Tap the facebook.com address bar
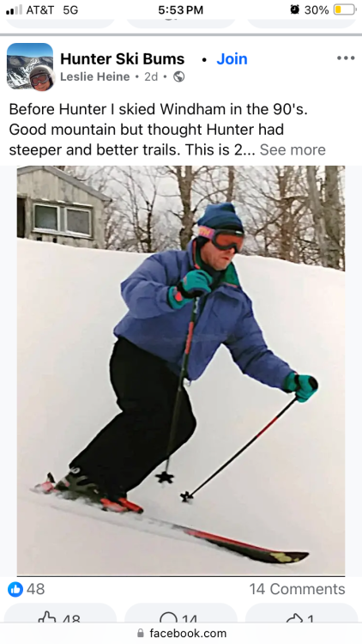The image size is (362, 644). 181,634
